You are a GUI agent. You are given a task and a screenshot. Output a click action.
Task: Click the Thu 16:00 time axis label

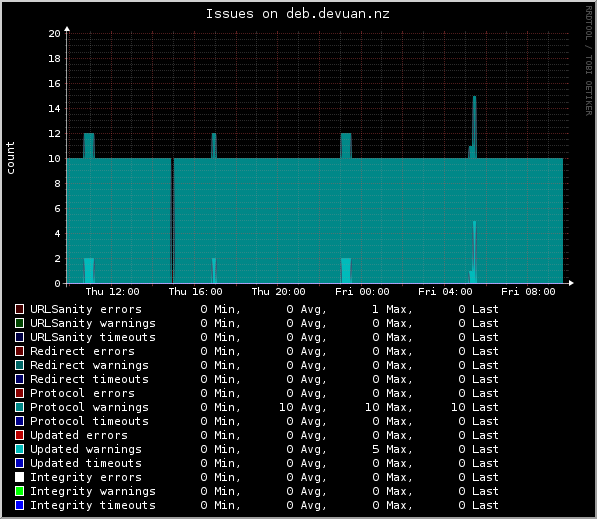click(x=195, y=292)
